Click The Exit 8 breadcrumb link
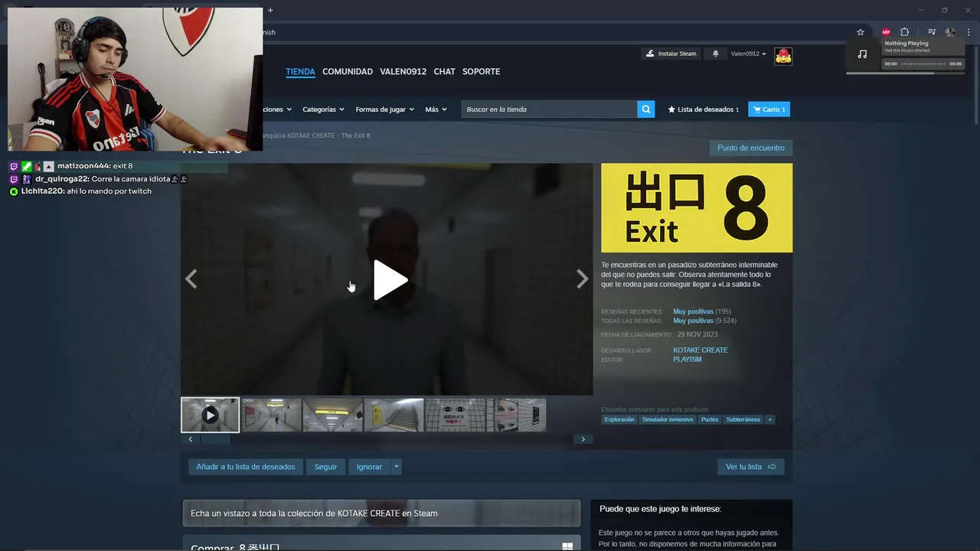Screen dimensions: 980x551 click(356, 135)
